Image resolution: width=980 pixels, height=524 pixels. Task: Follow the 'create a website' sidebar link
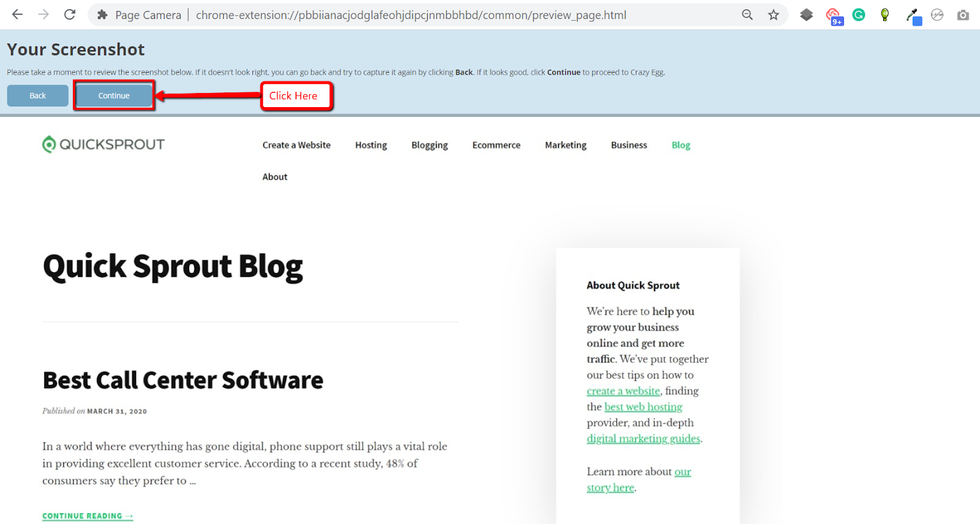(624, 391)
